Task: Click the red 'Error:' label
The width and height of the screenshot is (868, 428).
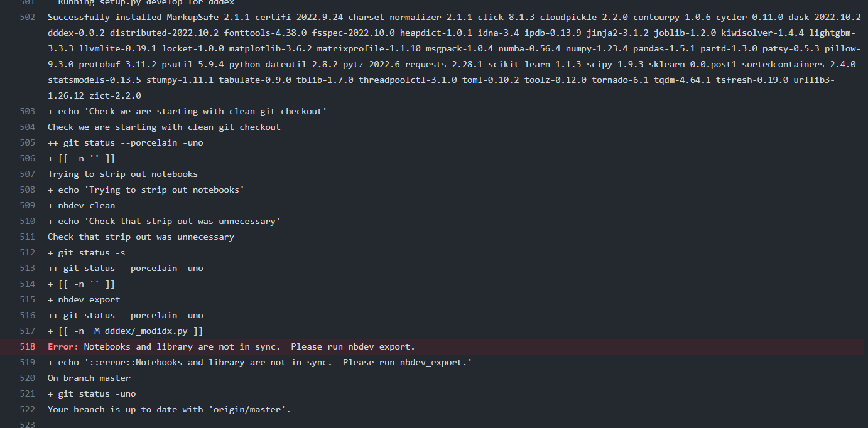Action: coord(63,346)
